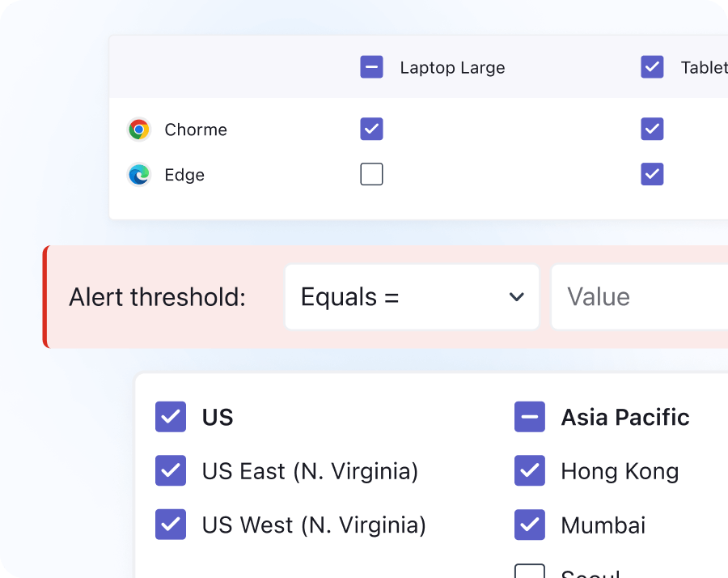Toggle the Tablet column header checkbox

click(x=652, y=67)
